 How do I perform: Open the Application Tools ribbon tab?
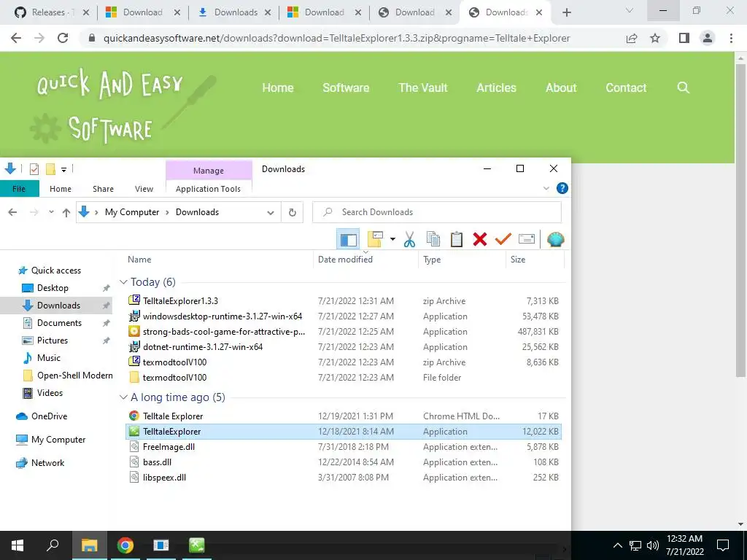tap(208, 189)
